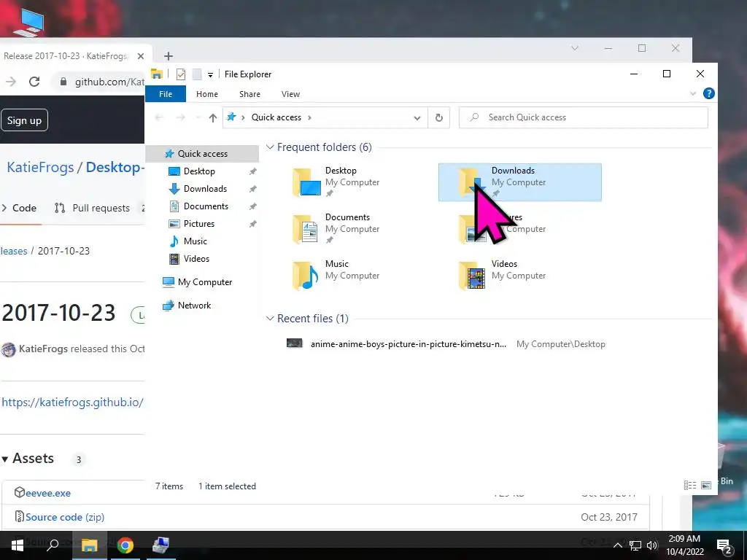Click the Forward navigation arrow in File Explorer
The height and width of the screenshot is (560, 747).
point(181,117)
